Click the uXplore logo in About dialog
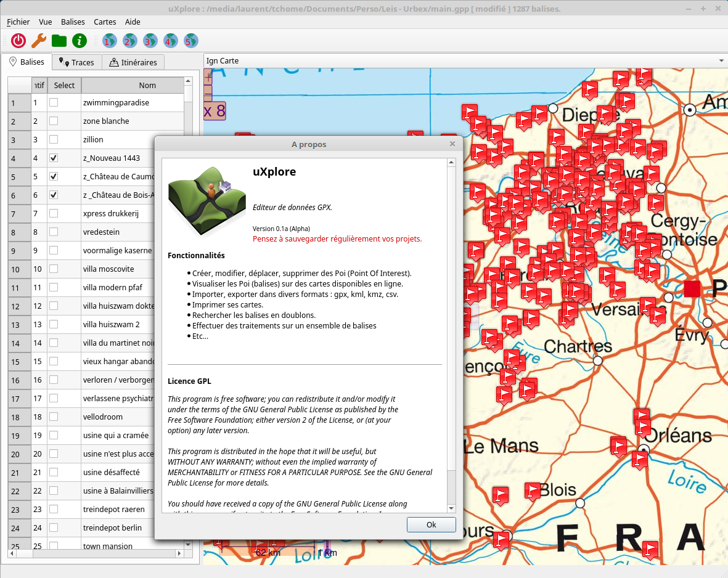The width and height of the screenshot is (728, 578). (x=207, y=200)
